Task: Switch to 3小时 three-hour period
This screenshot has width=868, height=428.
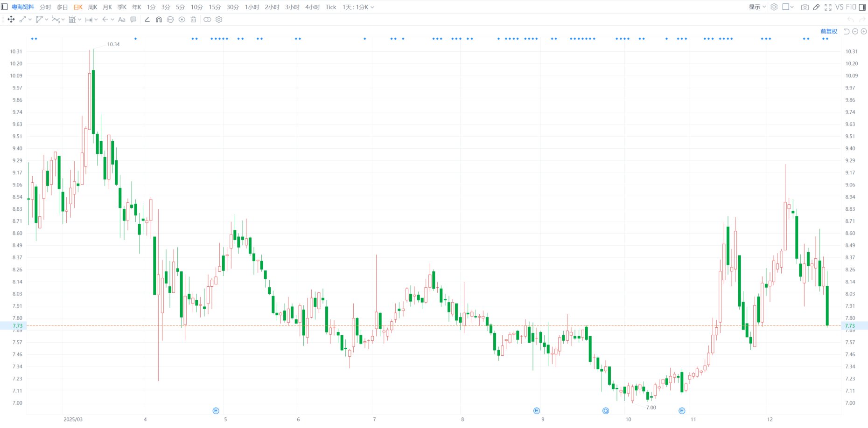Action: (x=293, y=7)
